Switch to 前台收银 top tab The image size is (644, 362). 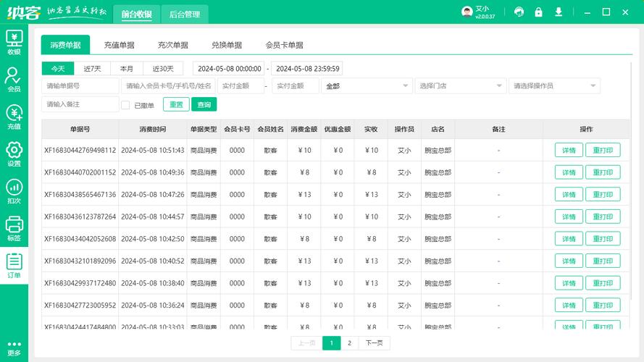[x=136, y=14]
